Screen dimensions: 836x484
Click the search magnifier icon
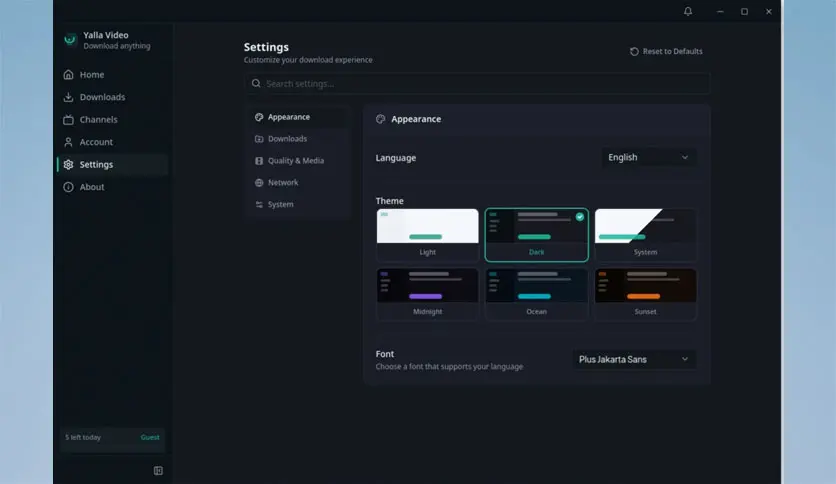point(256,83)
